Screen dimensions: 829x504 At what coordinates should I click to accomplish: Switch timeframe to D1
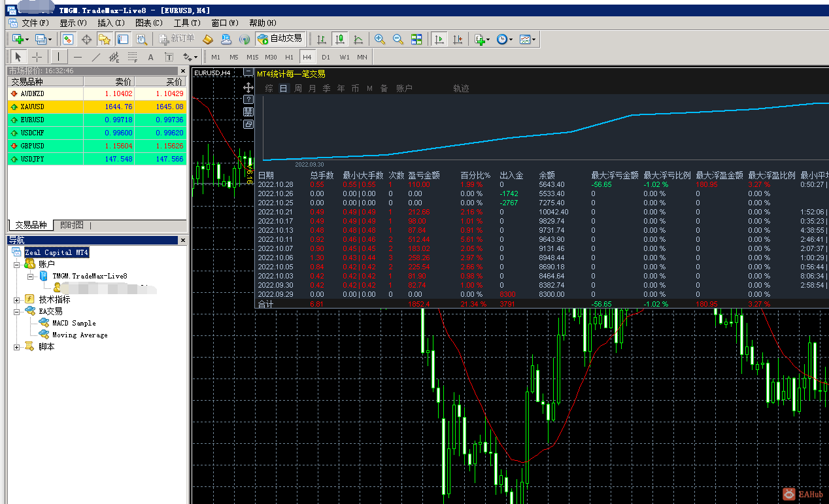click(326, 57)
